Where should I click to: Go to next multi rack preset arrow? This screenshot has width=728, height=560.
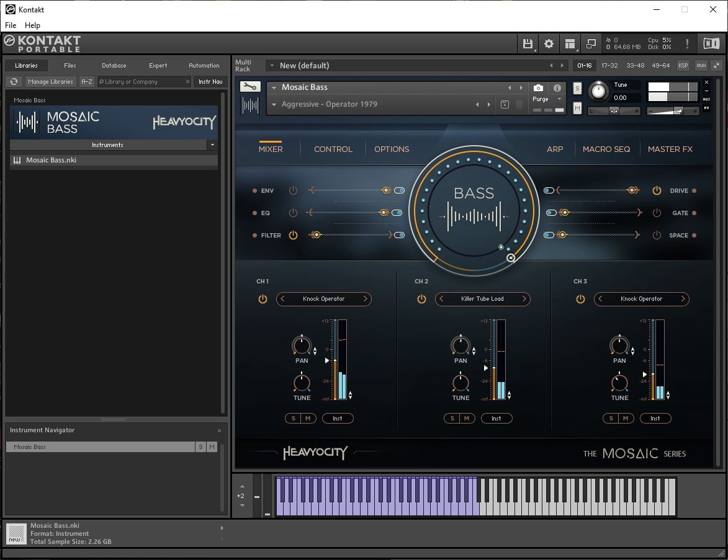(x=562, y=65)
